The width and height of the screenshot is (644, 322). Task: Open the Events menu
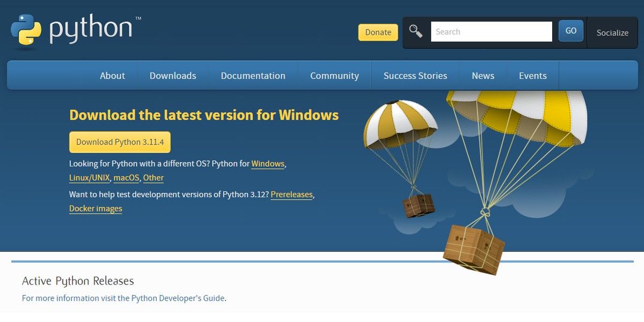[532, 75]
